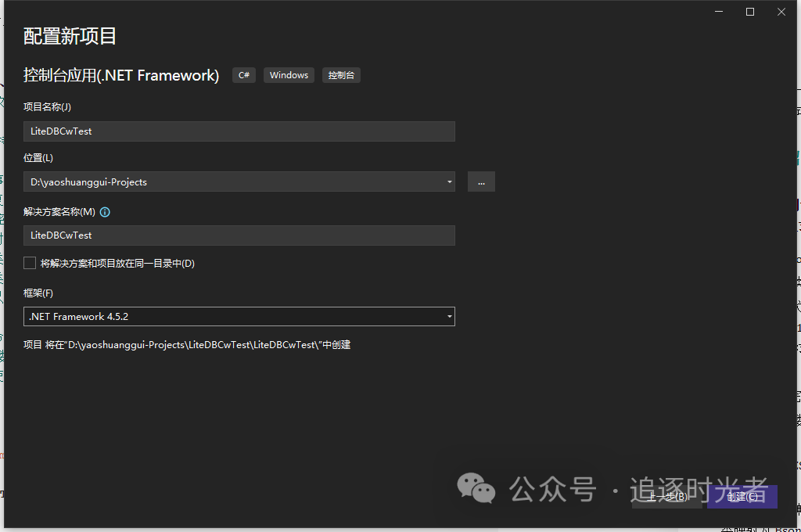Minimize the configure project window
This screenshot has width=801, height=532.
[718, 11]
